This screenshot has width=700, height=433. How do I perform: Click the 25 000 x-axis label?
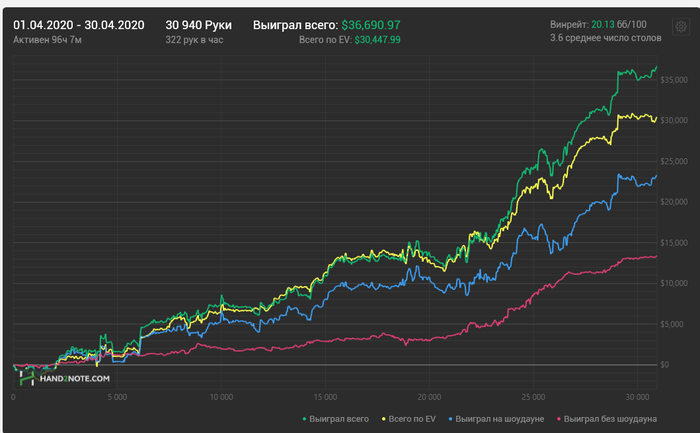click(x=533, y=397)
